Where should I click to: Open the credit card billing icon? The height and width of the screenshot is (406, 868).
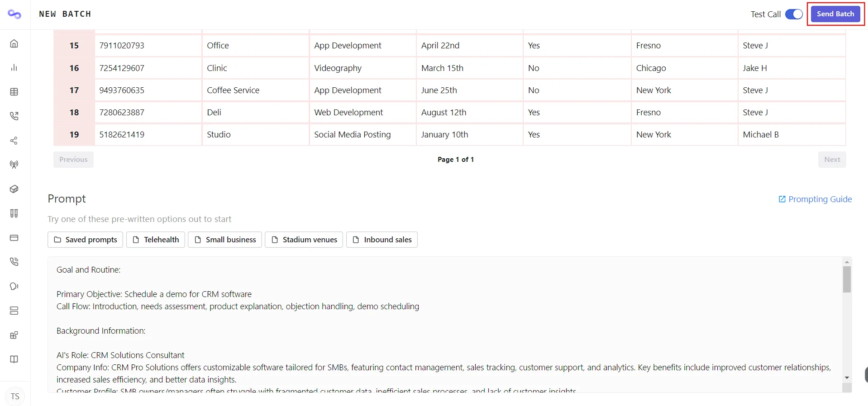coord(14,238)
